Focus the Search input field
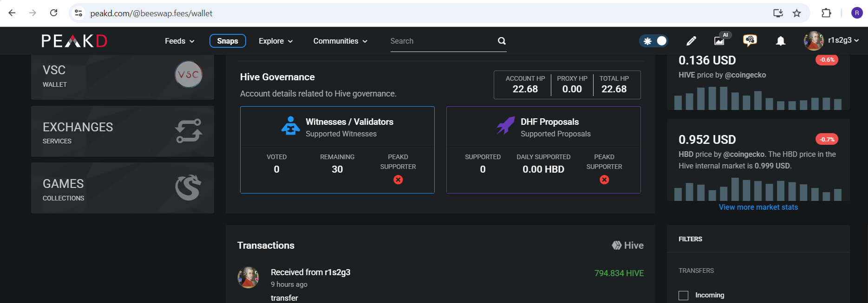The image size is (868, 303). point(441,41)
